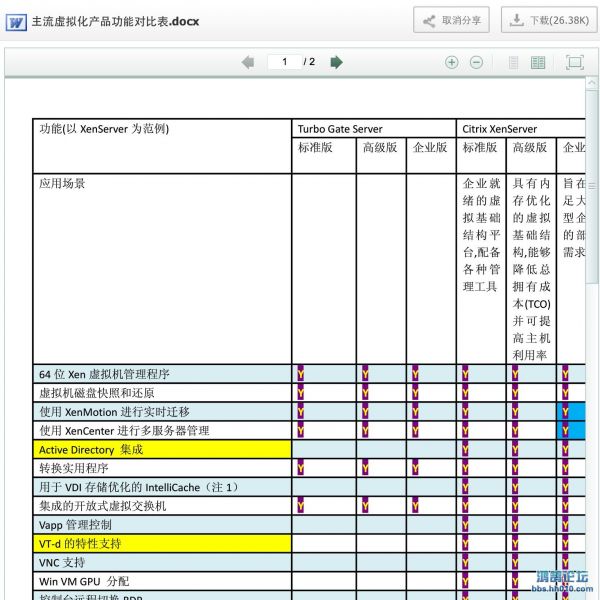Go to the previous page arrow

tap(248, 62)
